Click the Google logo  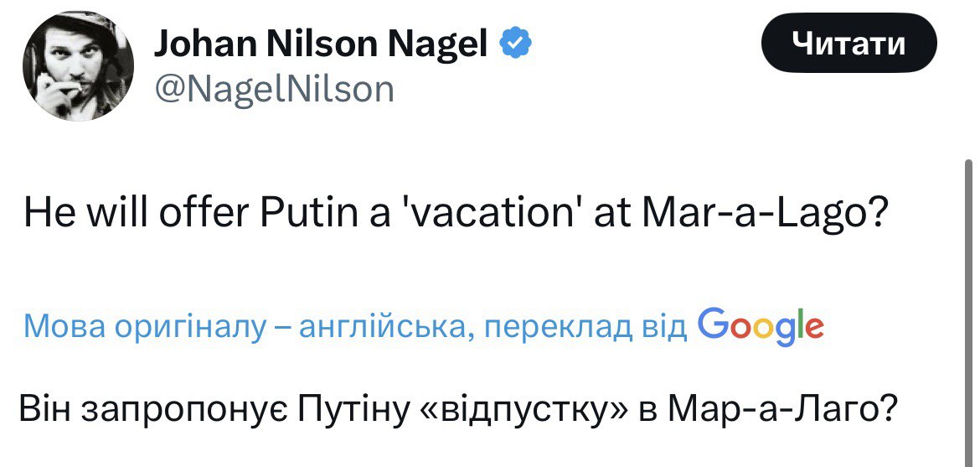pos(760,324)
